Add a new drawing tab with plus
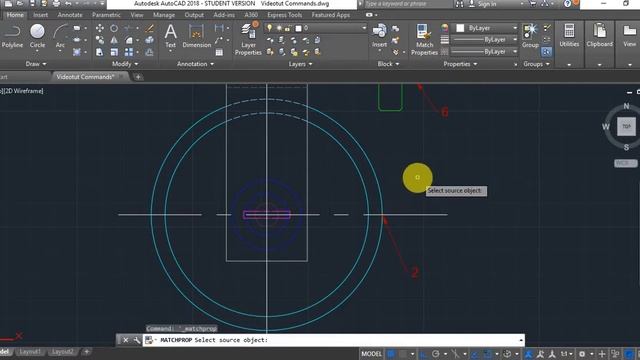 pyautogui.click(x=138, y=77)
